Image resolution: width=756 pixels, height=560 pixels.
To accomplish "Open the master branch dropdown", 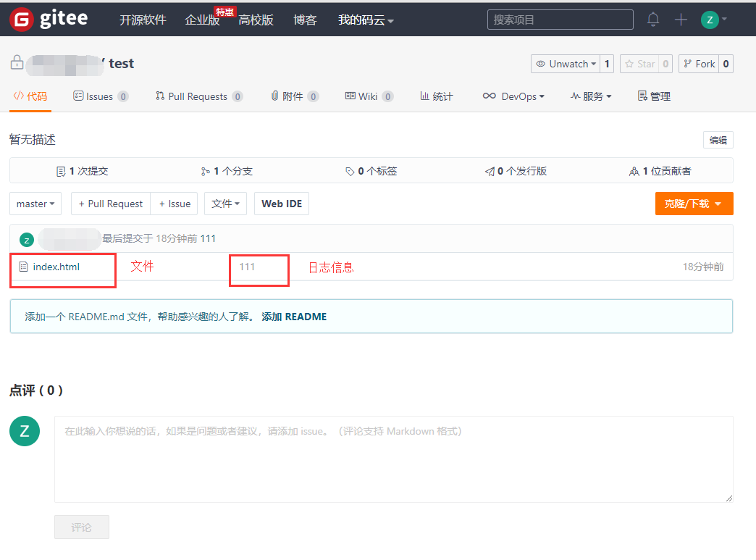I will coord(35,204).
